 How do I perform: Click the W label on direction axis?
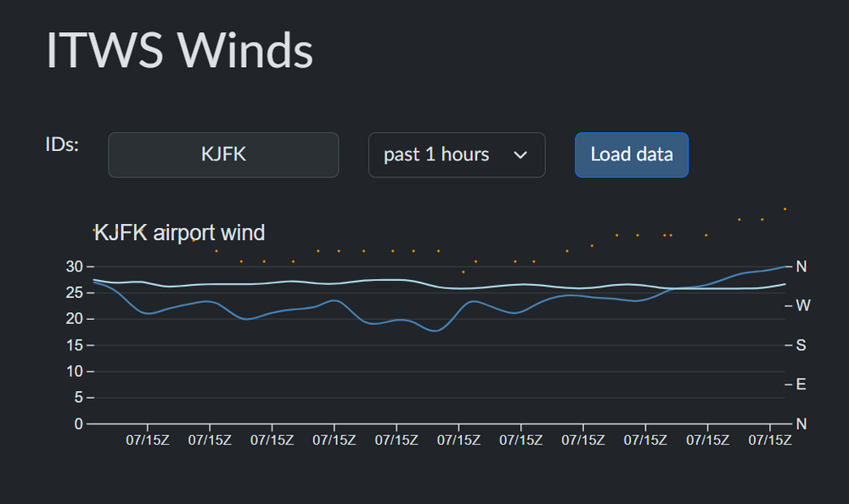pyautogui.click(x=803, y=305)
